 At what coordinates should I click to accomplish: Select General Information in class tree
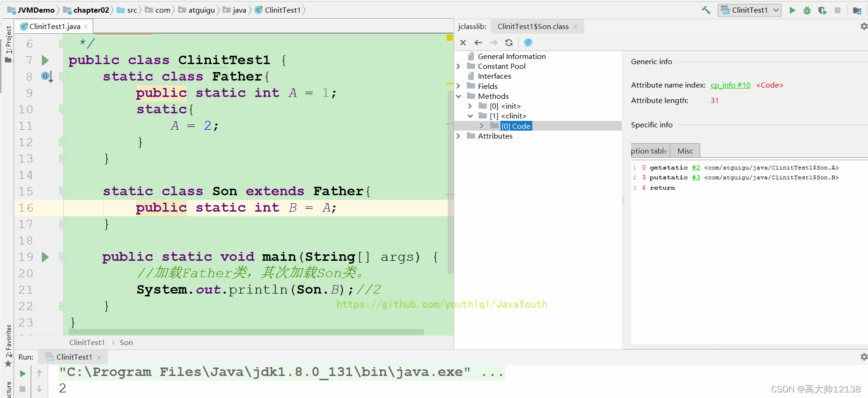point(511,57)
